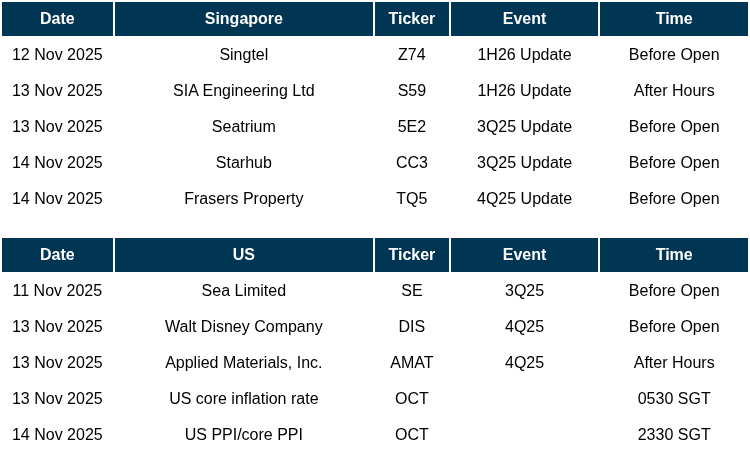Click the TQ5 ticker symbol
The height and width of the screenshot is (454, 750).
tap(411, 199)
